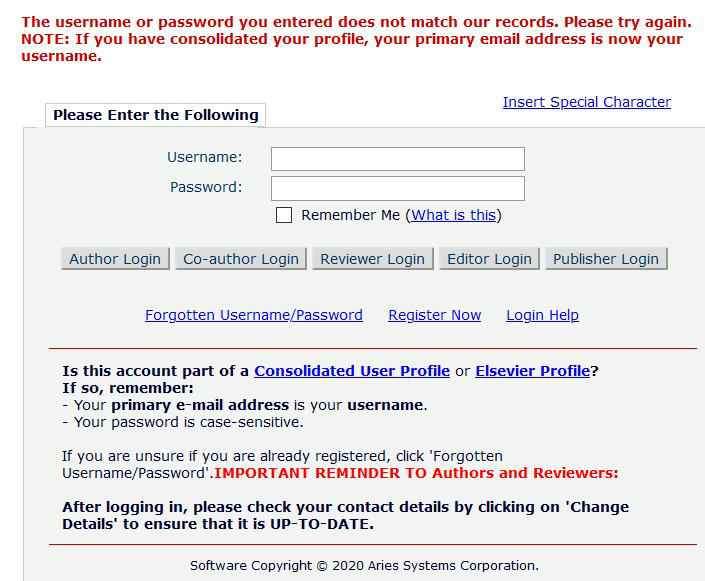Click the 'Password:' field label
Image resolution: width=705 pixels, height=581 pixels.
205,187
